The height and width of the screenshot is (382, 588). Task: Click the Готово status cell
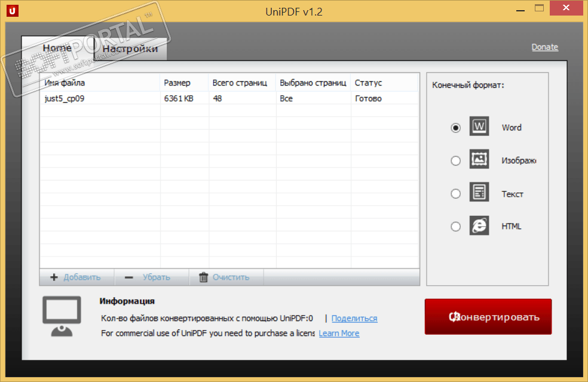pyautogui.click(x=368, y=99)
